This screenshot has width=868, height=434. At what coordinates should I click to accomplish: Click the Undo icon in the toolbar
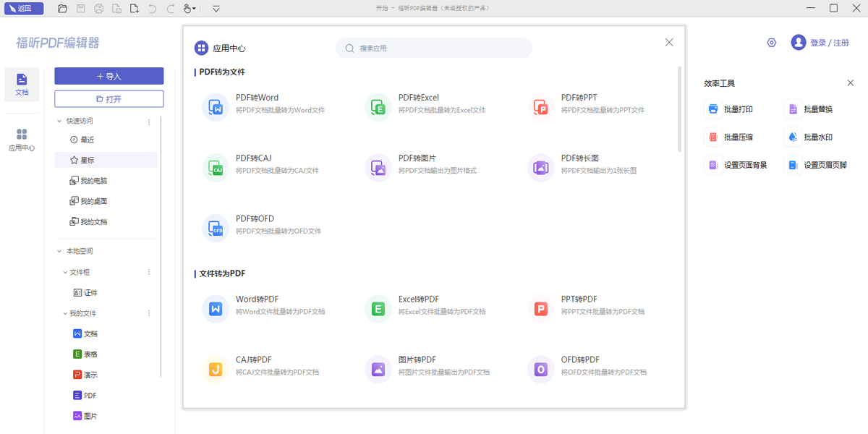click(152, 8)
